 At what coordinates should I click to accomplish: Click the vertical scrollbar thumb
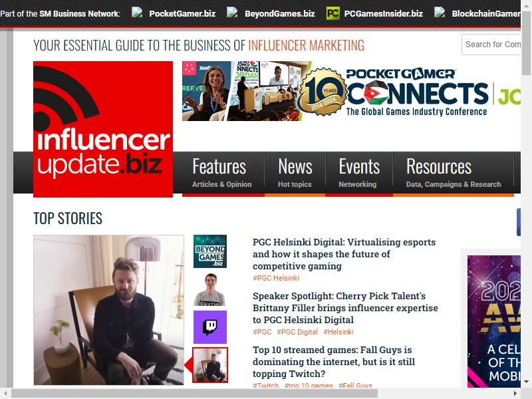coord(526,45)
